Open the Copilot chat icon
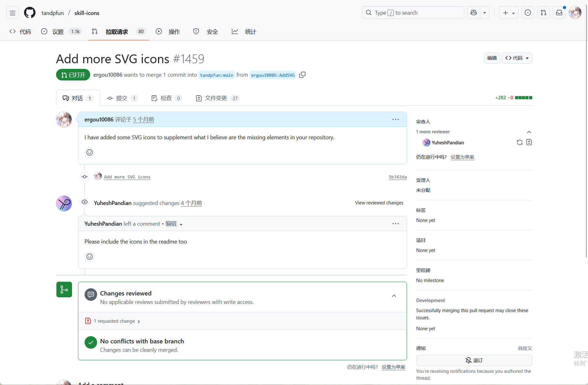This screenshot has height=385, width=588. 474,13
